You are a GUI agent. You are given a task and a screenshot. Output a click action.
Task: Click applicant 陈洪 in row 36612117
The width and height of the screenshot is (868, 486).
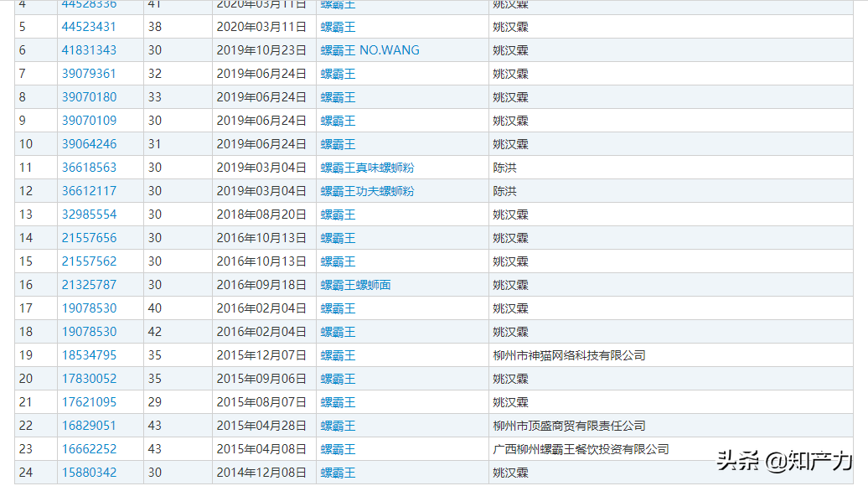point(504,191)
